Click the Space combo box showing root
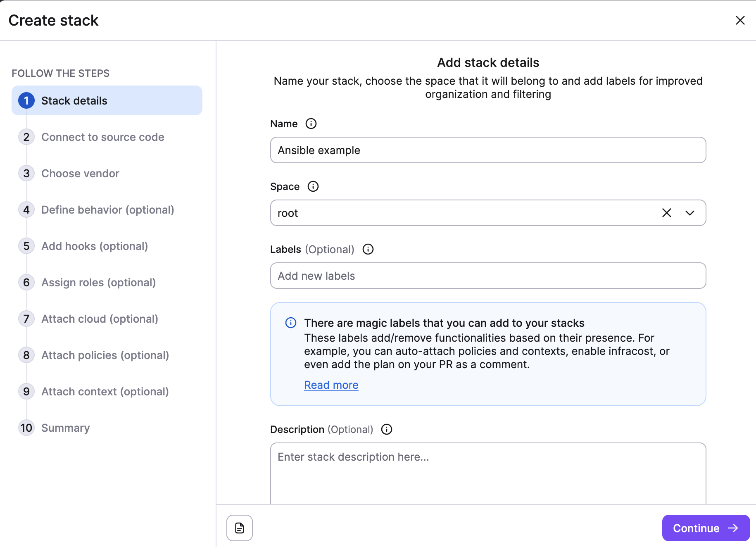Viewport: 756px width, 547px height. (x=488, y=213)
